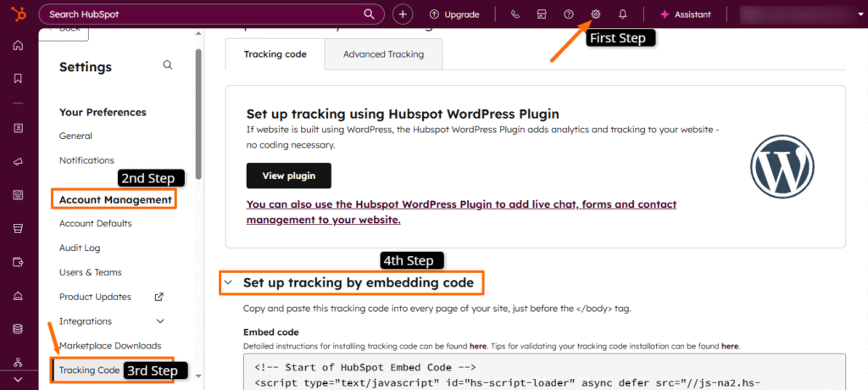Open the Help question mark icon
Viewport: 868px width, 390px height.
pos(569,14)
